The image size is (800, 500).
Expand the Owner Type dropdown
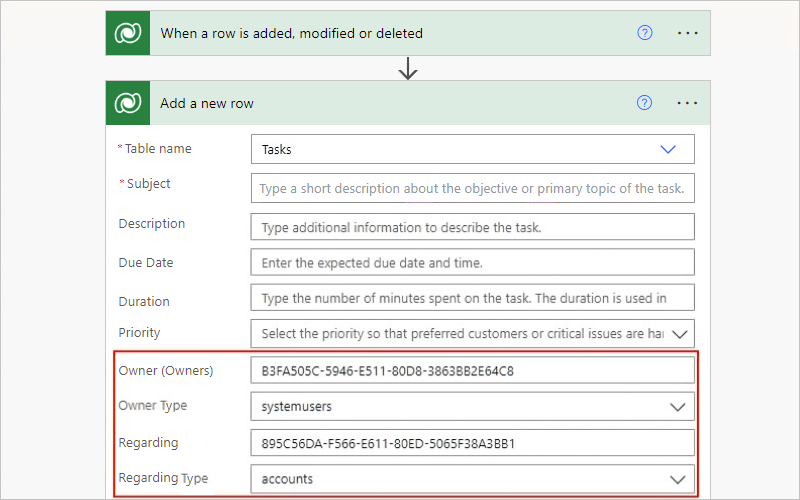click(x=679, y=407)
